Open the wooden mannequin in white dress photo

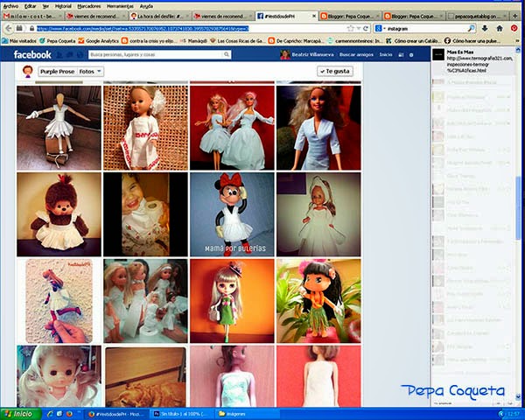pos(59,128)
